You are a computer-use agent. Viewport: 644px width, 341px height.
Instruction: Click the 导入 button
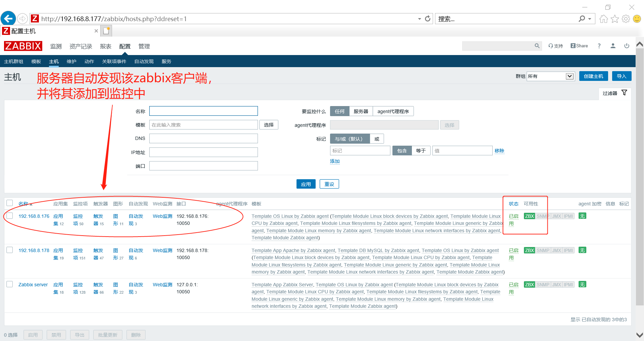point(622,76)
